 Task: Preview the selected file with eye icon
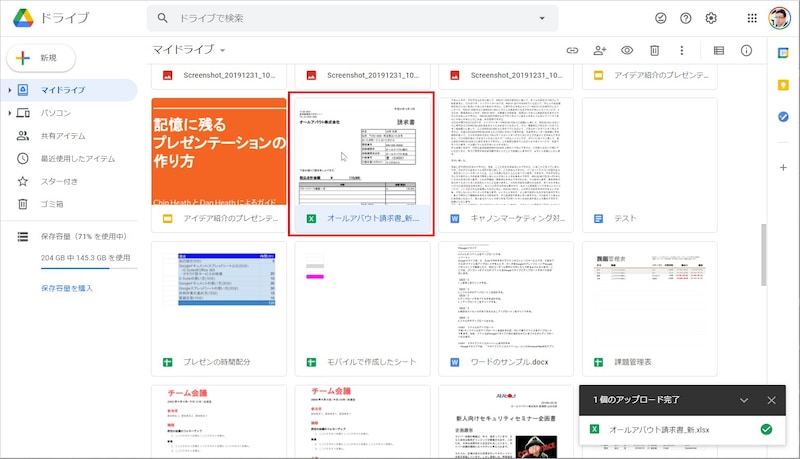coord(627,50)
